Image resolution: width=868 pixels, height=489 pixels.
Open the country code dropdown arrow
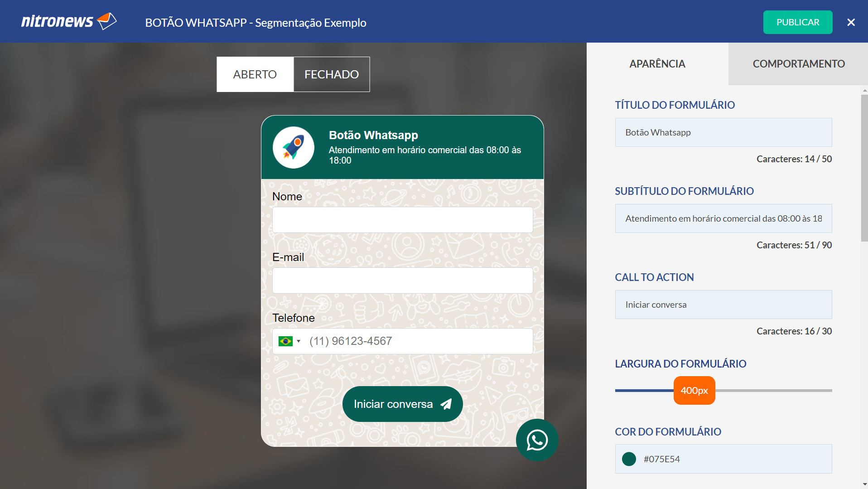coord(299,341)
